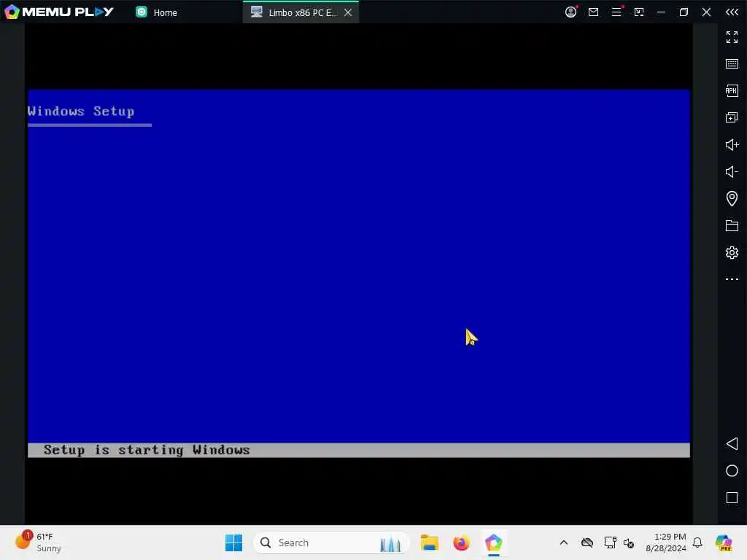The height and width of the screenshot is (560, 747).
Task: Open the keyboard mapping tool
Action: (x=732, y=64)
